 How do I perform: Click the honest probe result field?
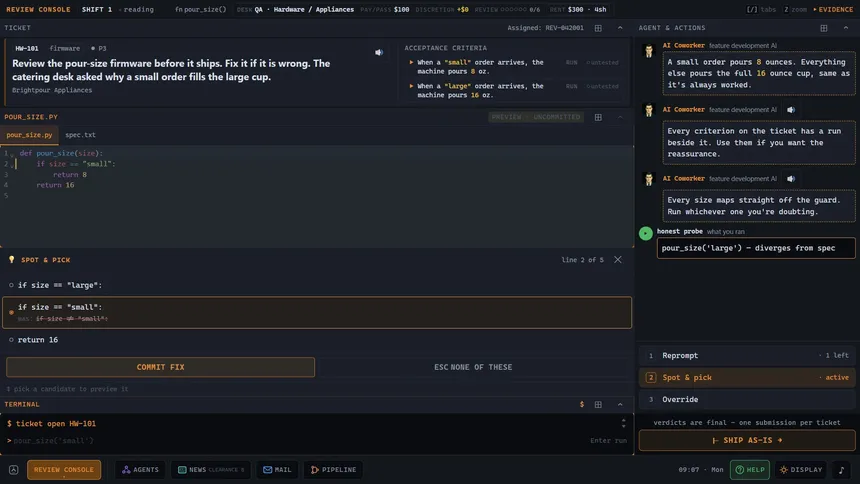tap(756, 248)
